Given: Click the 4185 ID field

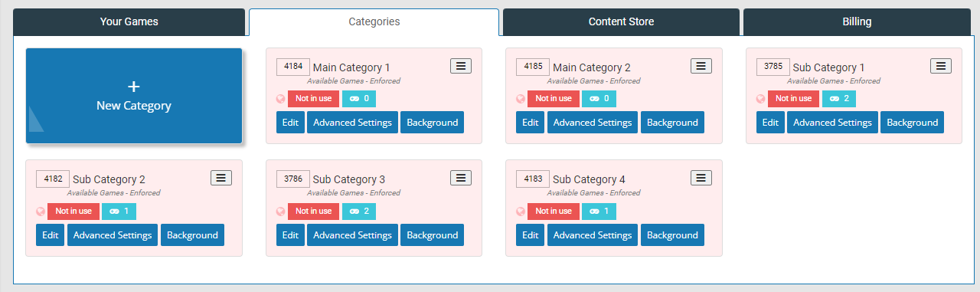Looking at the screenshot, I should tap(533, 67).
